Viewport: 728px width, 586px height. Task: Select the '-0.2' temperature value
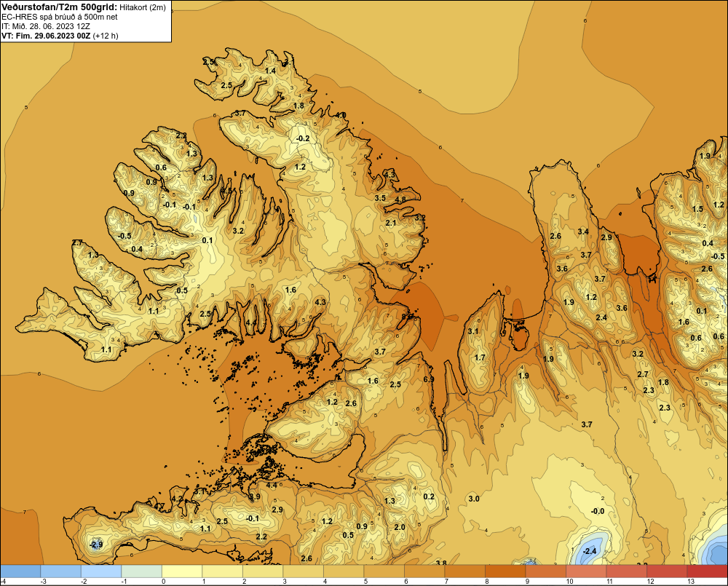point(303,138)
